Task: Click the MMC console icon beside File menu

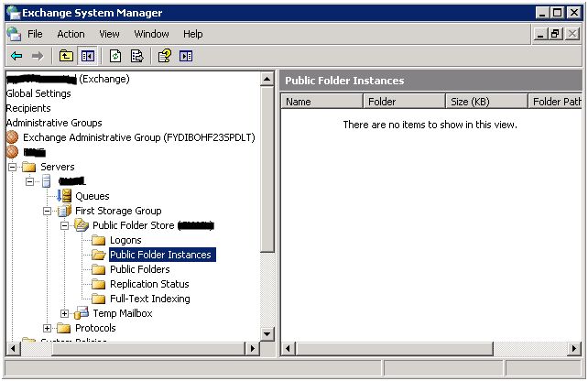Action: (14, 34)
